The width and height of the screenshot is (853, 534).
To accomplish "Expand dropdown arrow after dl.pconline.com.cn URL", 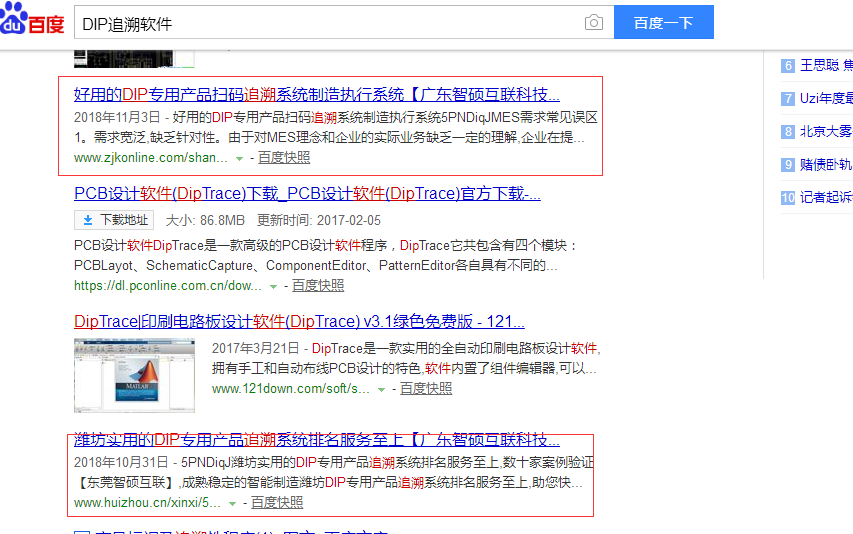I will [273, 286].
